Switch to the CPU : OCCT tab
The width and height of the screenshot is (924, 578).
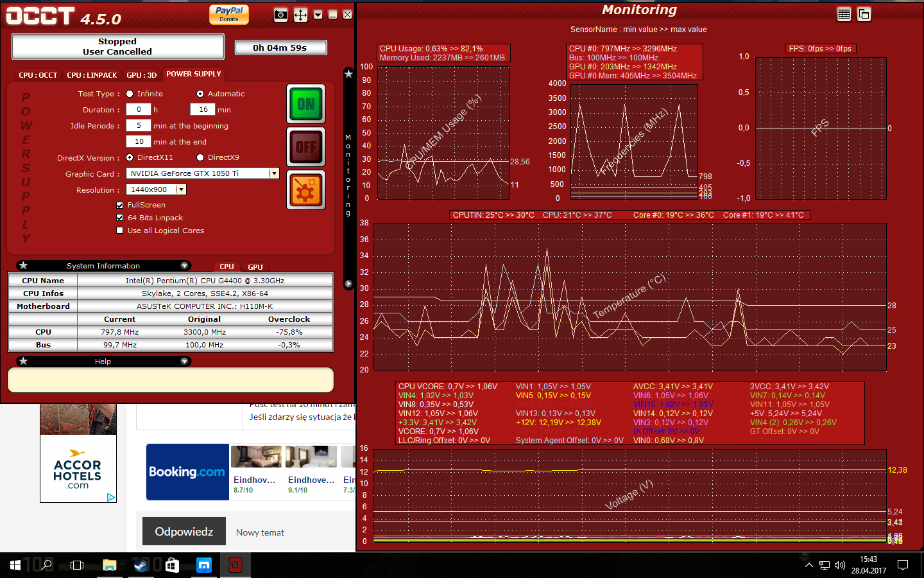click(38, 75)
